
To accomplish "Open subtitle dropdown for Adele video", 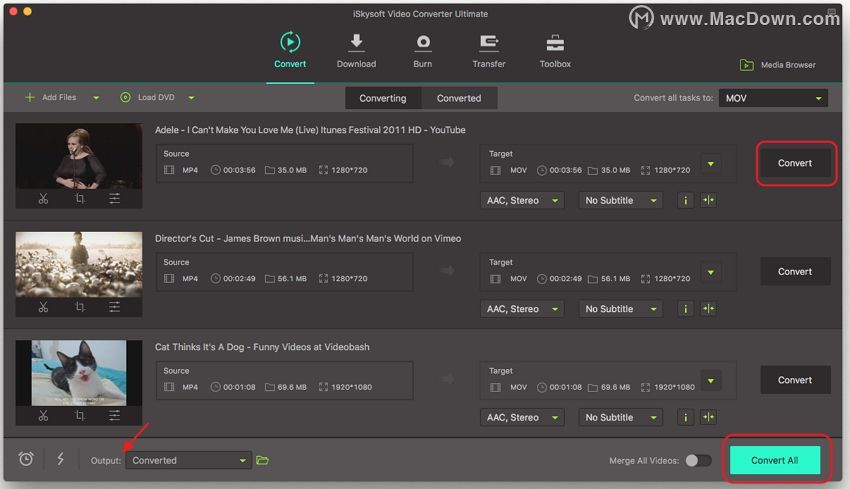I will 620,201.
